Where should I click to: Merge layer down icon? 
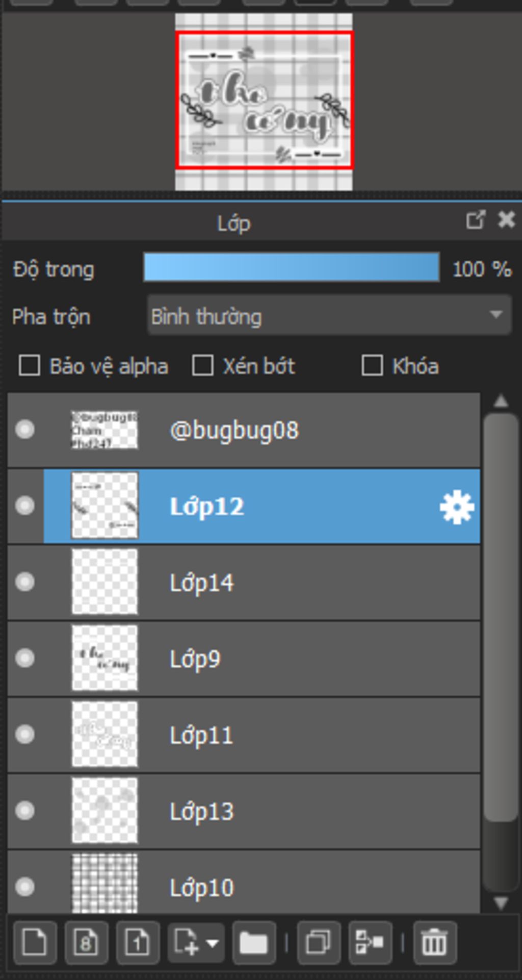370,943
